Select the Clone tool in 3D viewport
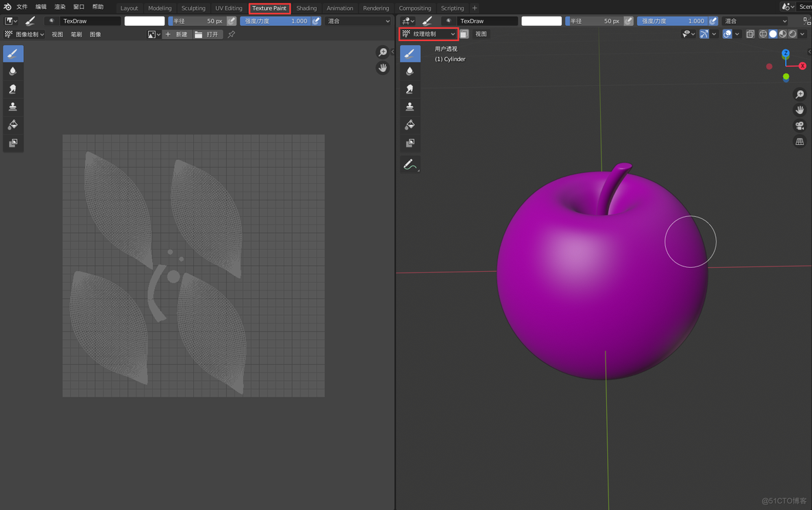Image resolution: width=812 pixels, height=510 pixels. tap(409, 107)
